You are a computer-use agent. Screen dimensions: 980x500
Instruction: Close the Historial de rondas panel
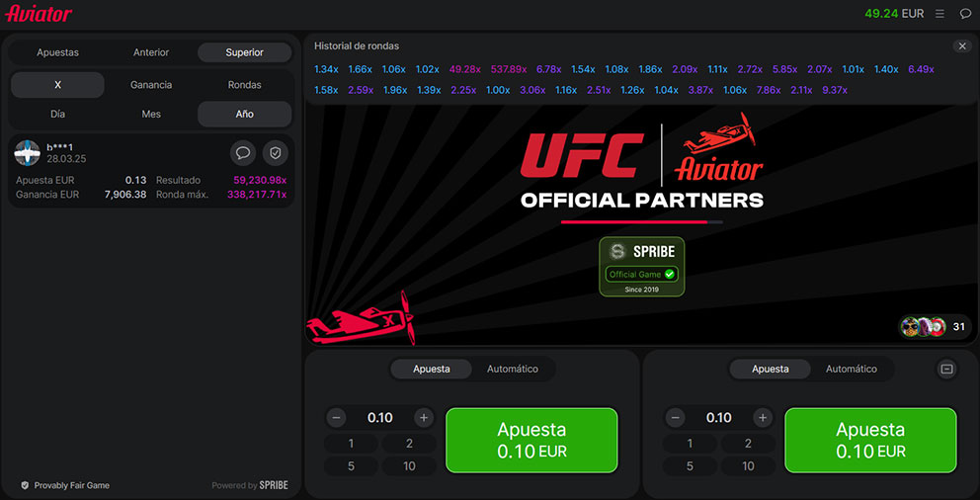(962, 46)
